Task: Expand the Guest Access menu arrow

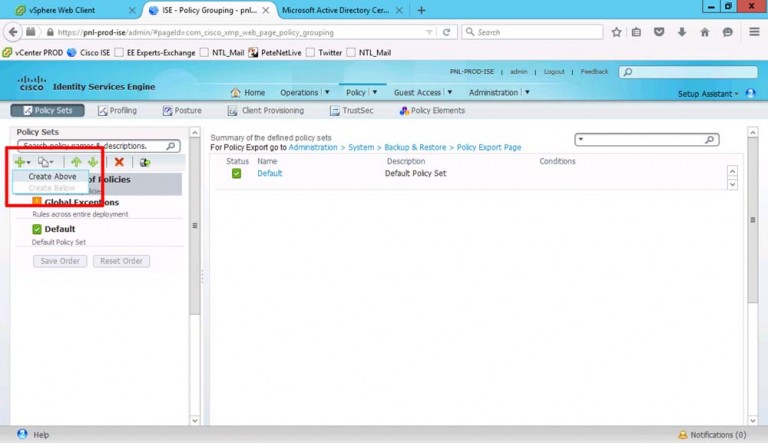Action: point(450,92)
